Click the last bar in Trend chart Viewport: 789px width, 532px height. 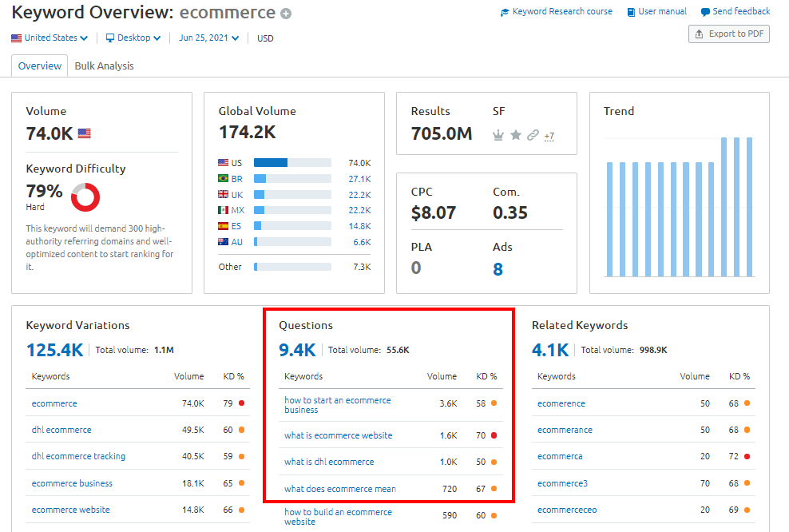point(749,207)
